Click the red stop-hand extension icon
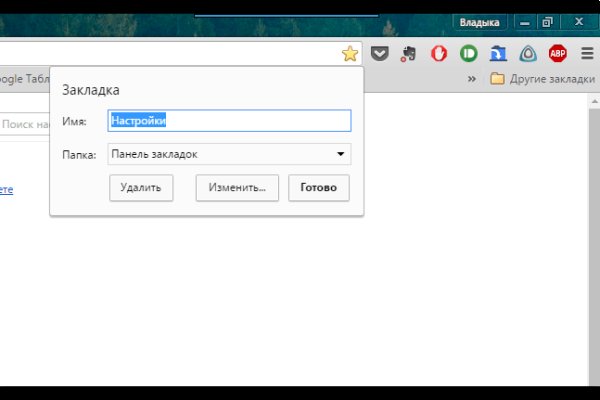Image resolution: width=600 pixels, height=400 pixels. (438, 54)
